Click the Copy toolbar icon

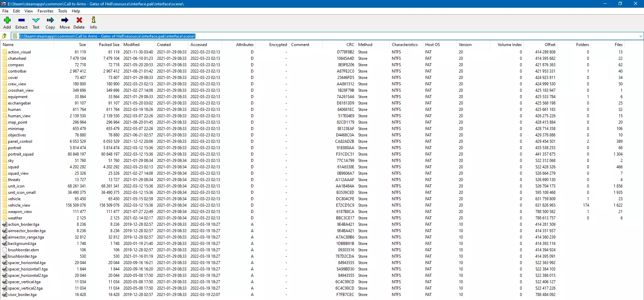50,20
